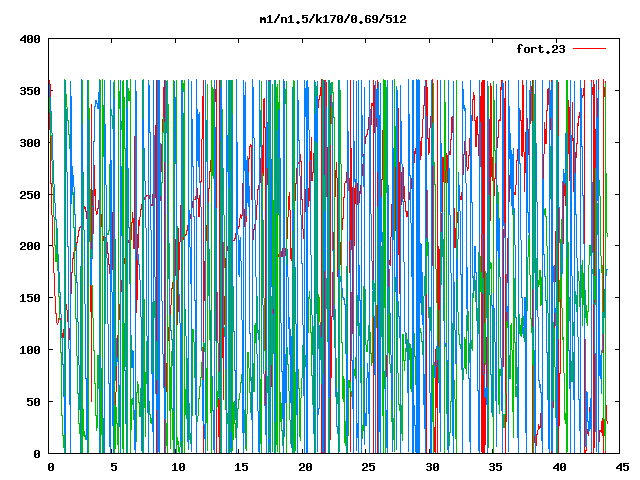Click the y-axis label 0
Image resolution: width=640 pixels, height=480 pixels.
click(37, 453)
